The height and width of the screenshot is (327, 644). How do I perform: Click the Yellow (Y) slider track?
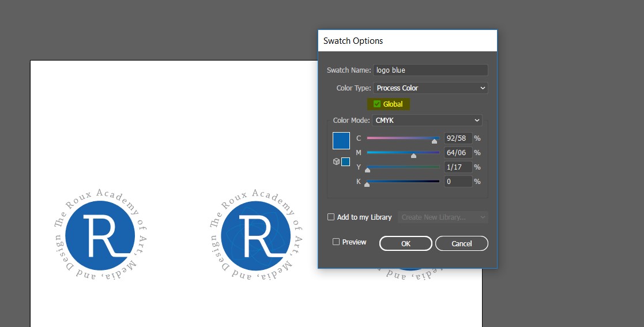403,167
